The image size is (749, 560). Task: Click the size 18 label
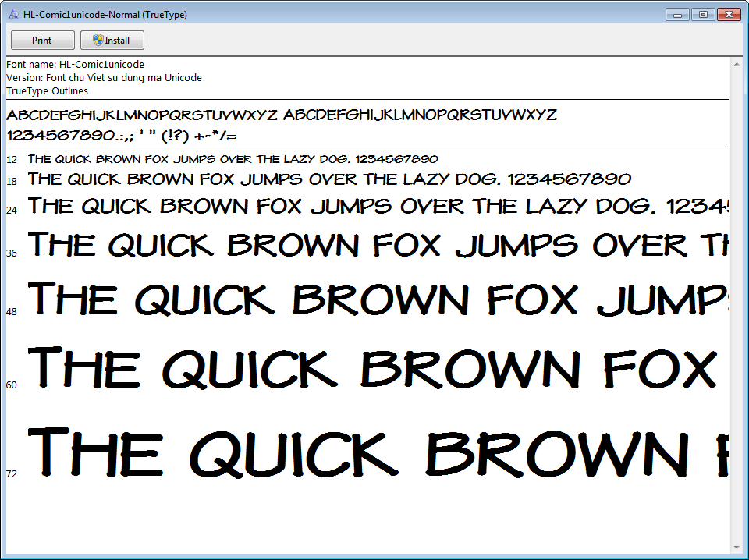(x=12, y=182)
